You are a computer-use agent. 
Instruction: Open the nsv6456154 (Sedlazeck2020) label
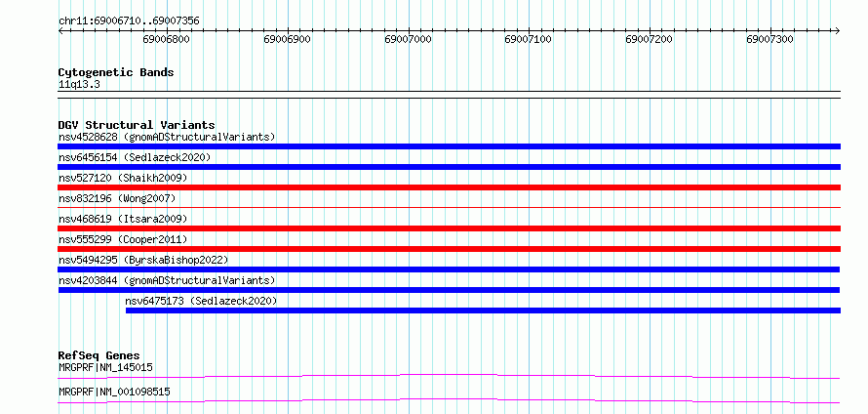click(x=135, y=157)
